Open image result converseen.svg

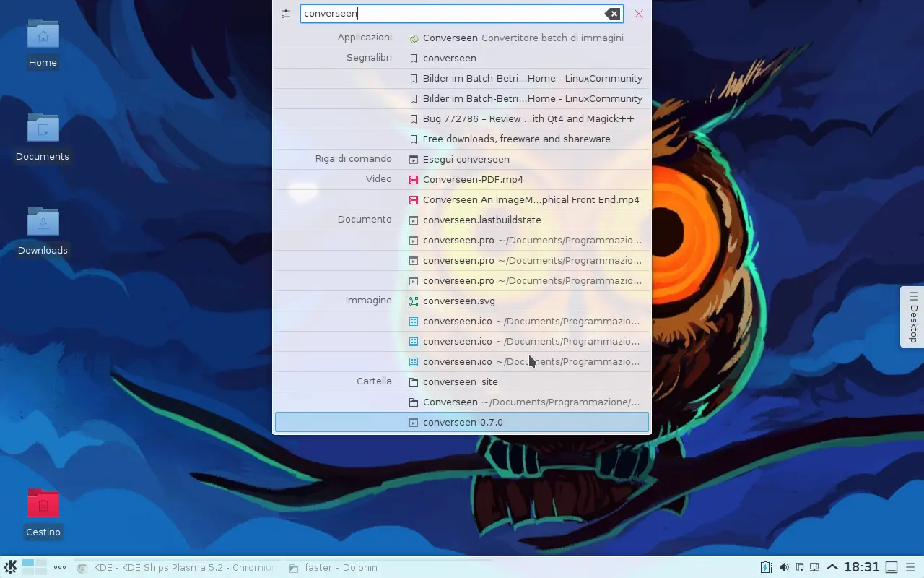click(462, 301)
